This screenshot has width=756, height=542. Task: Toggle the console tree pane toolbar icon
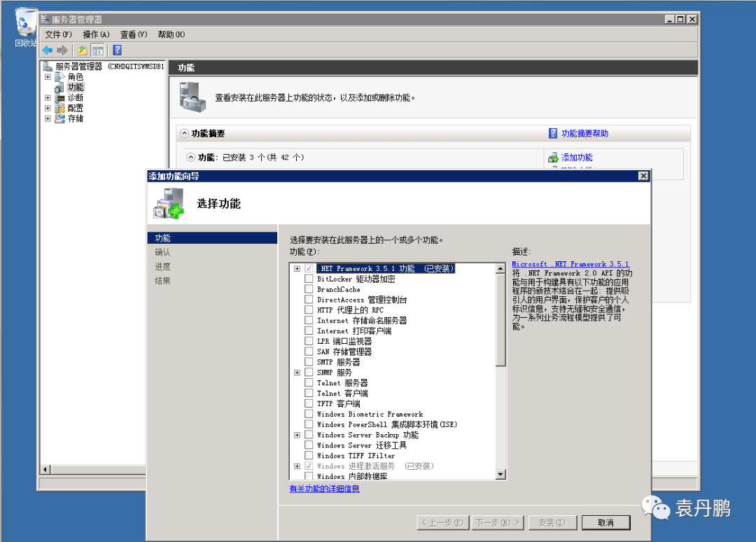click(x=98, y=50)
